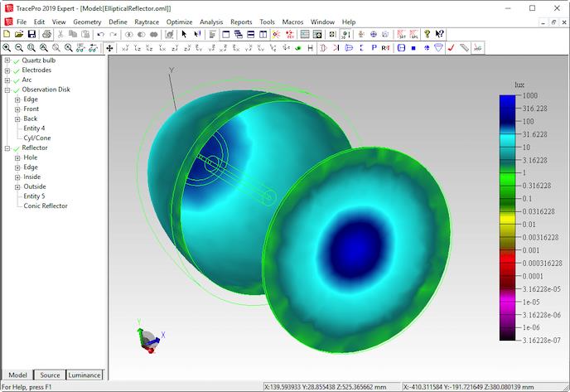Expand the Inside node under Reflector
The height and width of the screenshot is (392, 570).
(17, 177)
